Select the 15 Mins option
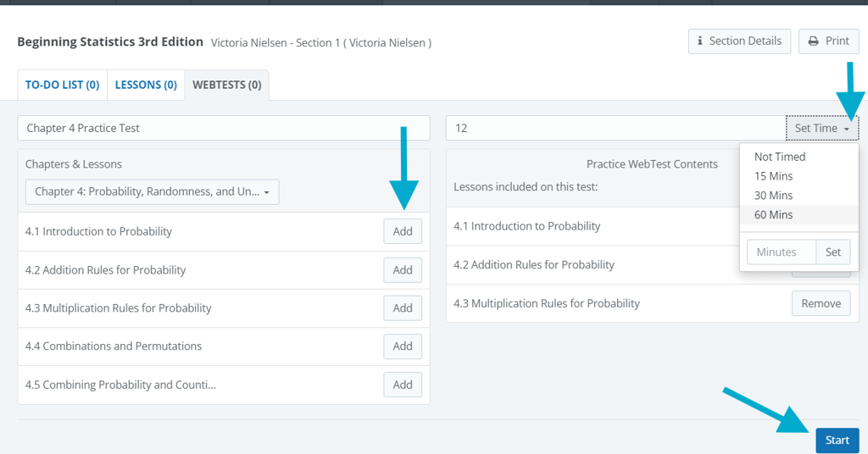Screen dimensions: 868x454 point(773,176)
